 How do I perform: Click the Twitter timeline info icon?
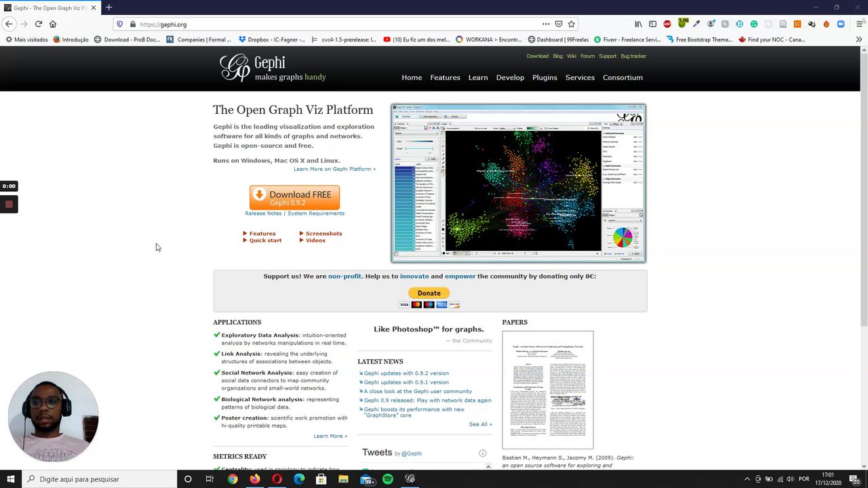[483, 453]
